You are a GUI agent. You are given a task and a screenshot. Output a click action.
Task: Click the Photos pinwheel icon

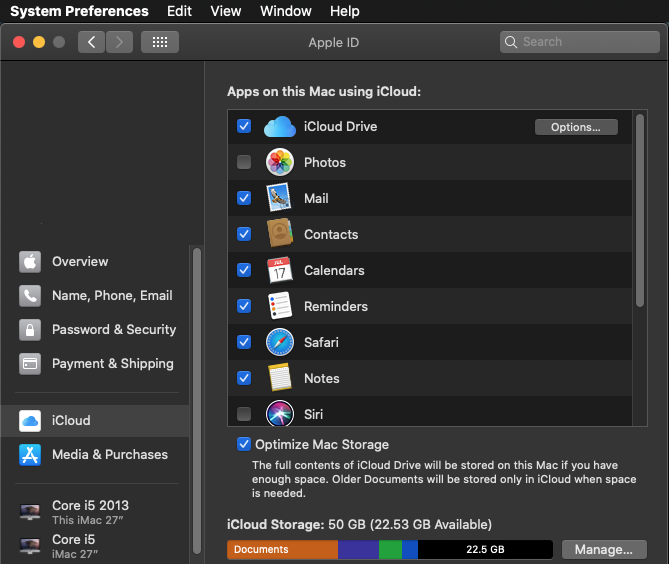click(x=280, y=162)
